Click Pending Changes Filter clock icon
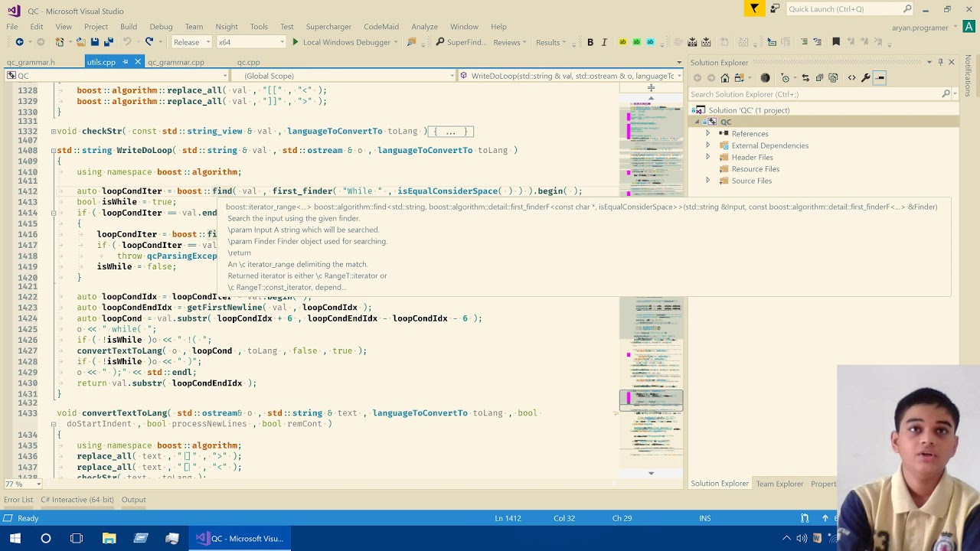This screenshot has height=551, width=980. click(786, 77)
